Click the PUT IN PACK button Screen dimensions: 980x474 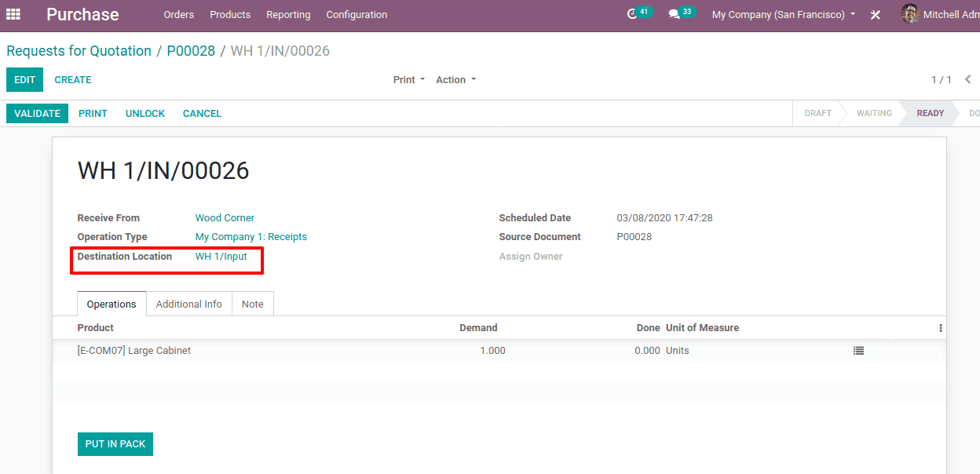pos(115,444)
